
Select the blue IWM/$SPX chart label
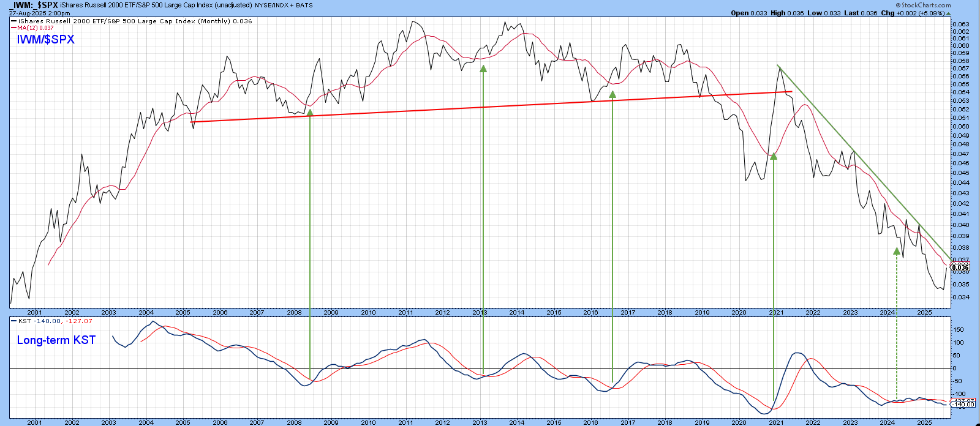(45, 40)
